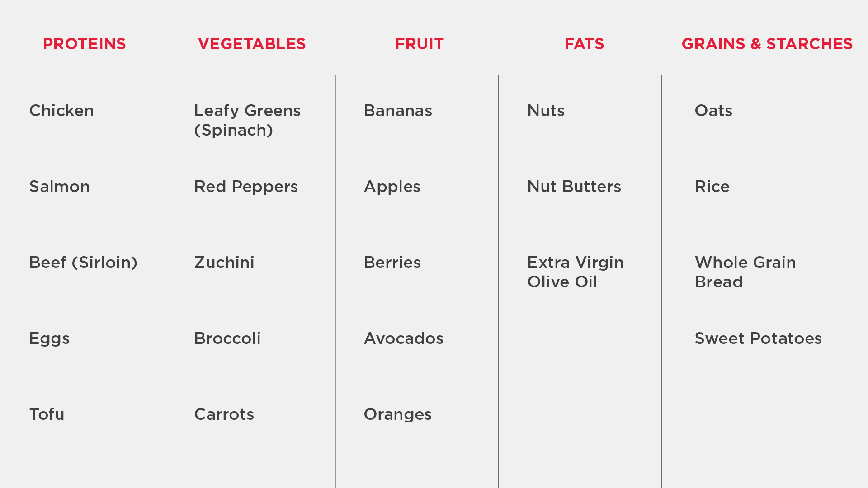Click the PROTEINS column header
The image size is (868, 488).
point(84,44)
